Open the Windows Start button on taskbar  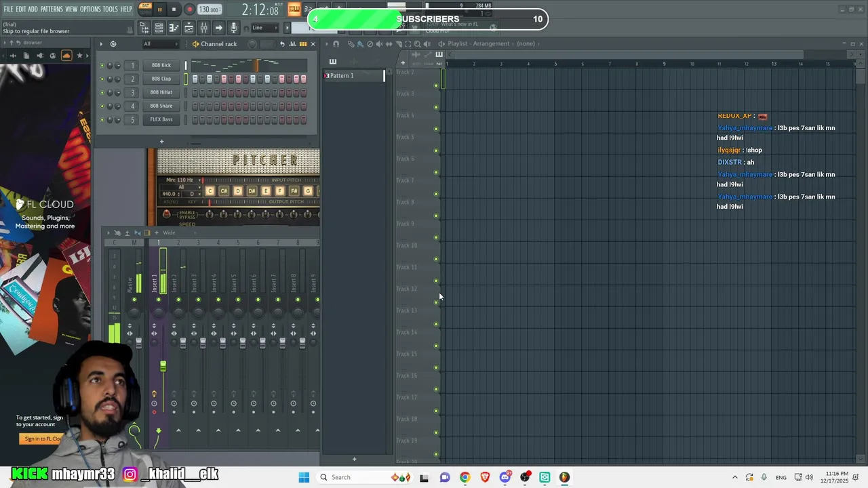pos(304,477)
